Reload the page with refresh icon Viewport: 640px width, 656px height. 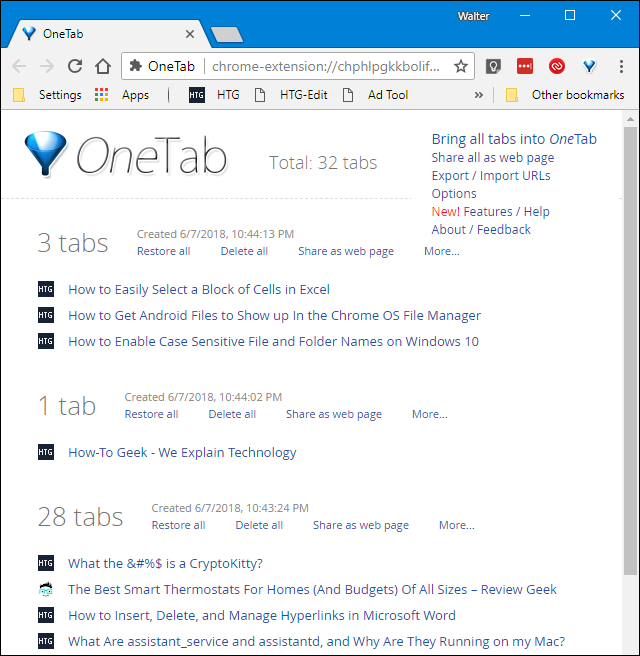click(75, 66)
